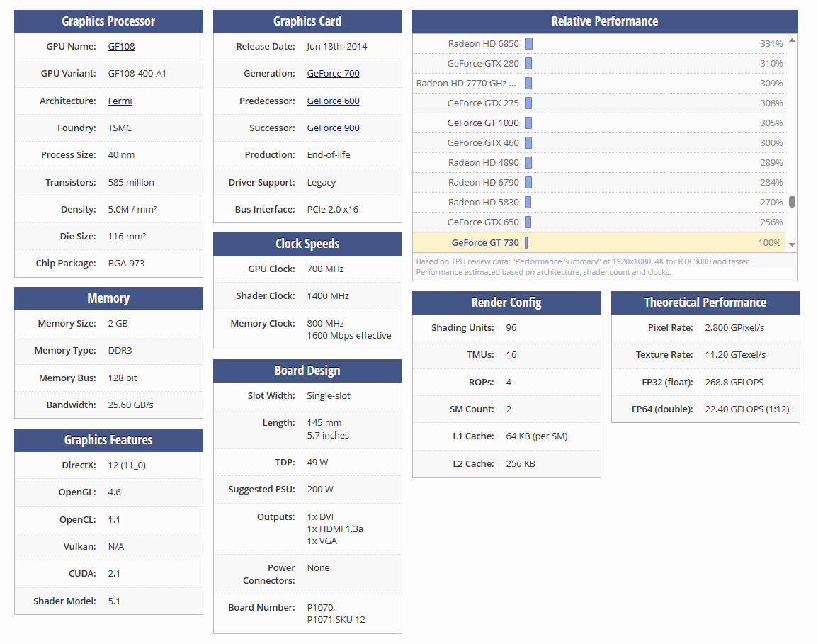The width and height of the screenshot is (818, 644).
Task: Select highlighted GeForce GT 730 row
Action: click(x=599, y=243)
